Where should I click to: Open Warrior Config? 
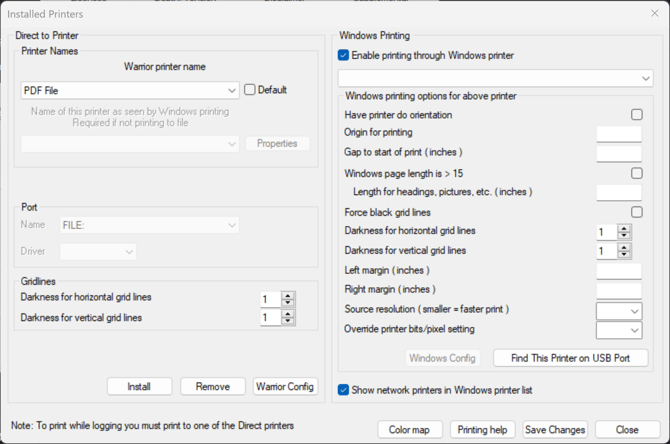click(x=285, y=386)
